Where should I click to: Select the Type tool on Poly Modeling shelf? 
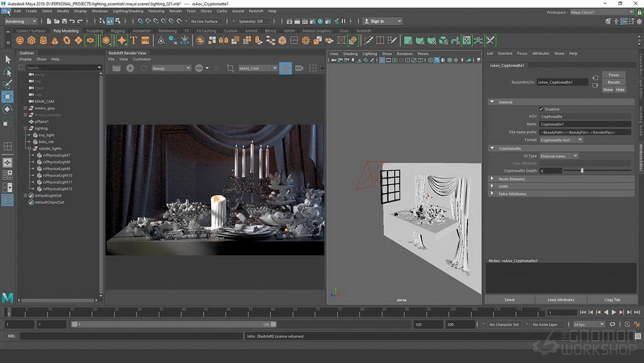click(133, 40)
